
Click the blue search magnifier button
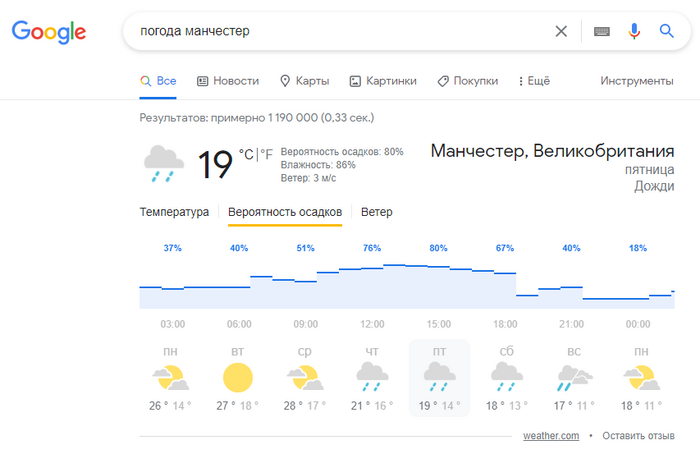[667, 31]
